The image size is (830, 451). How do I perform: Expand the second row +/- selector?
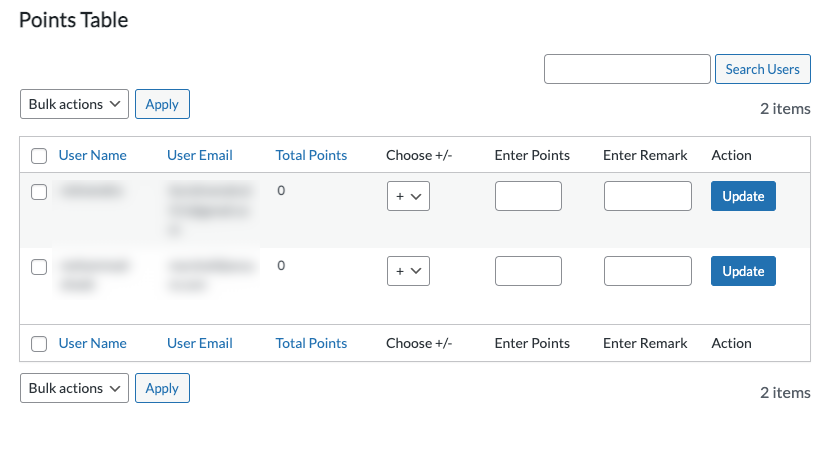point(408,271)
